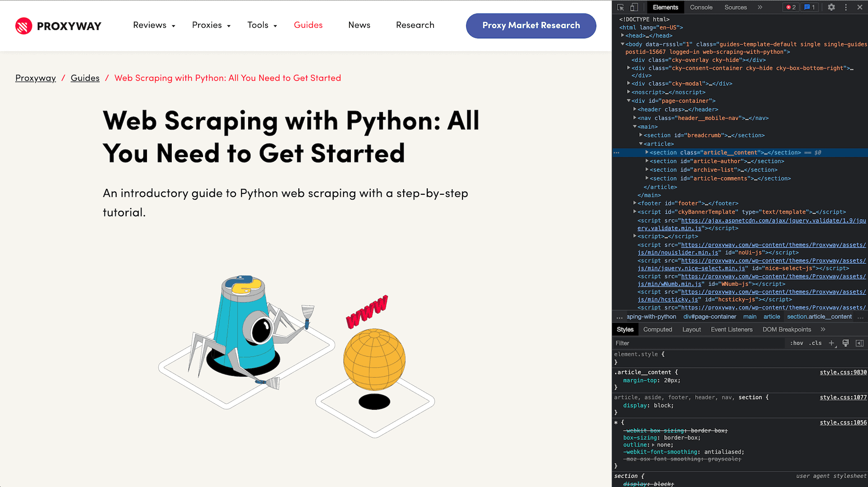Click the element class :cls toggle
Viewport: 868px width, 487px height.
pyautogui.click(x=815, y=343)
